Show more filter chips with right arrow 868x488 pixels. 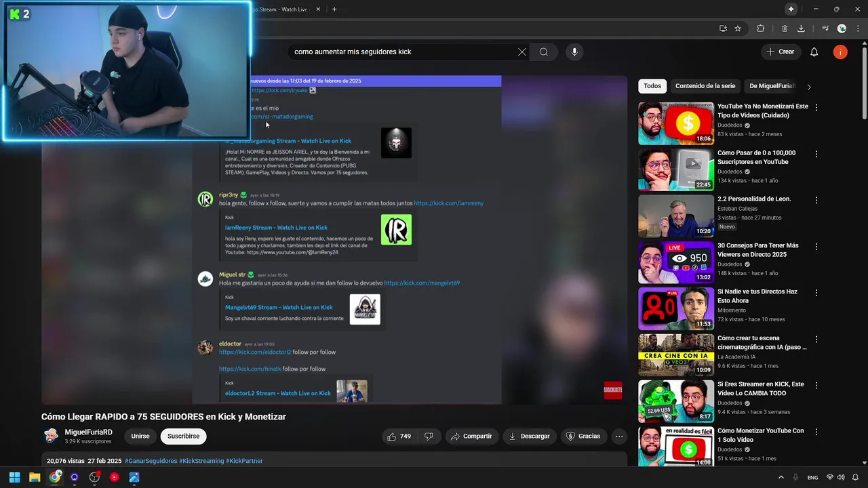tap(809, 87)
